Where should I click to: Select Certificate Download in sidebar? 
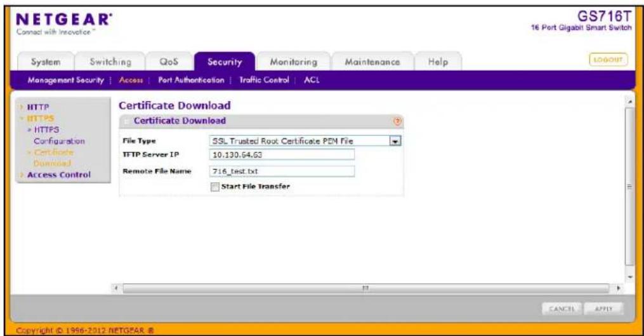click(x=53, y=158)
